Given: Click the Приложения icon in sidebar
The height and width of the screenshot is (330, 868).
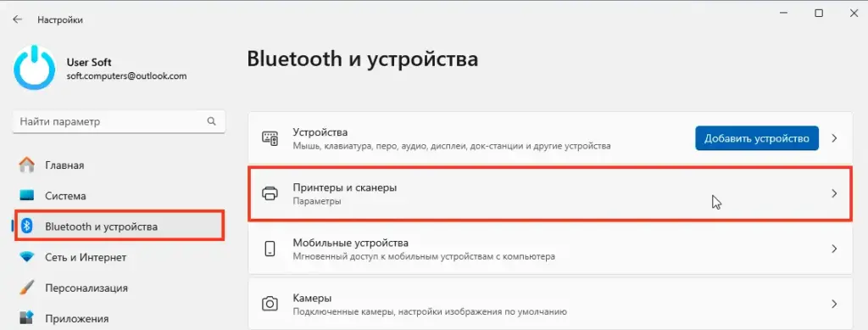Looking at the screenshot, I should (26, 318).
